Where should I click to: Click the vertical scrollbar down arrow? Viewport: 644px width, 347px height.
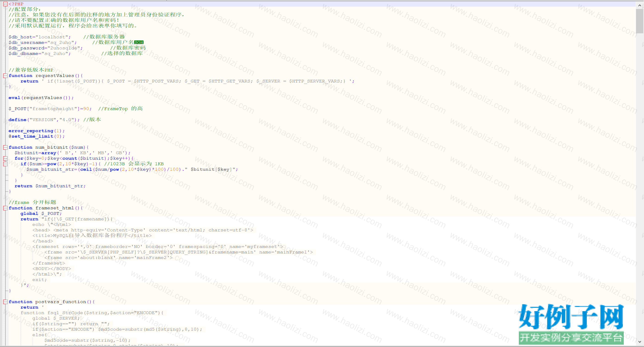pyautogui.click(x=639, y=342)
